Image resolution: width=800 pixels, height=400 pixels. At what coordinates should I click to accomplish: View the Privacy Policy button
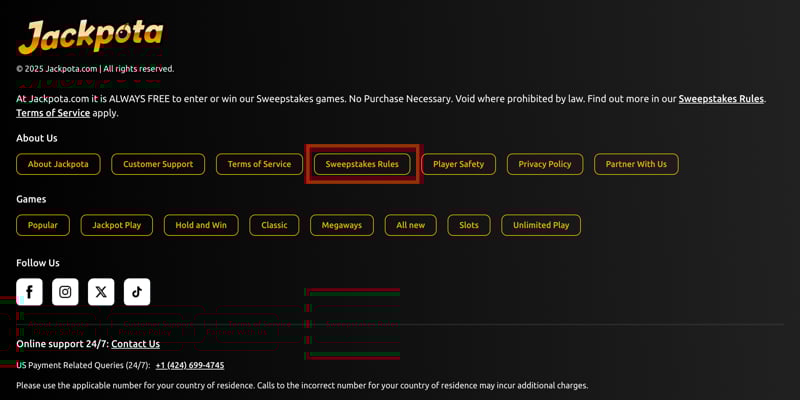545,164
